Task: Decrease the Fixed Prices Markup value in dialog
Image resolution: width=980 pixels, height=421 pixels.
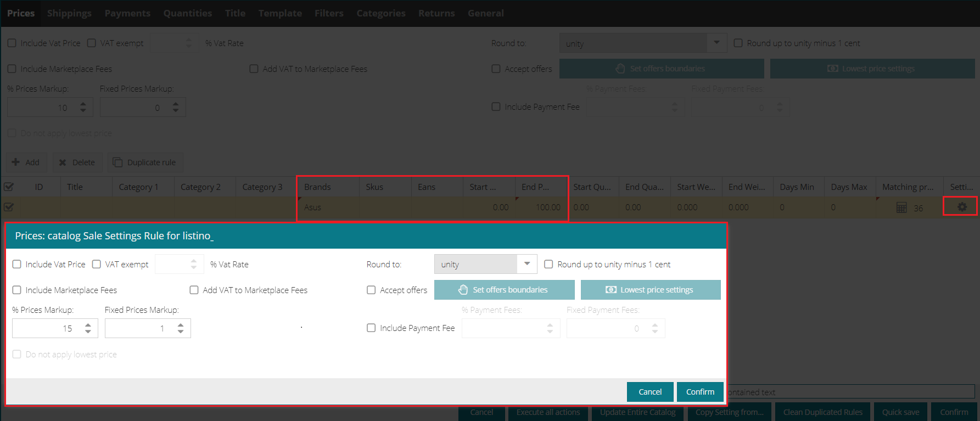Action: pyautogui.click(x=181, y=332)
